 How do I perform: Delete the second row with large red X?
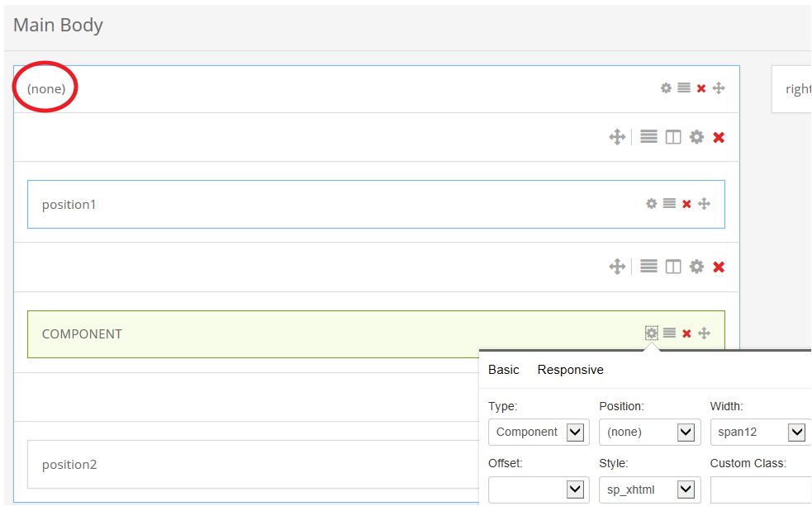click(719, 267)
